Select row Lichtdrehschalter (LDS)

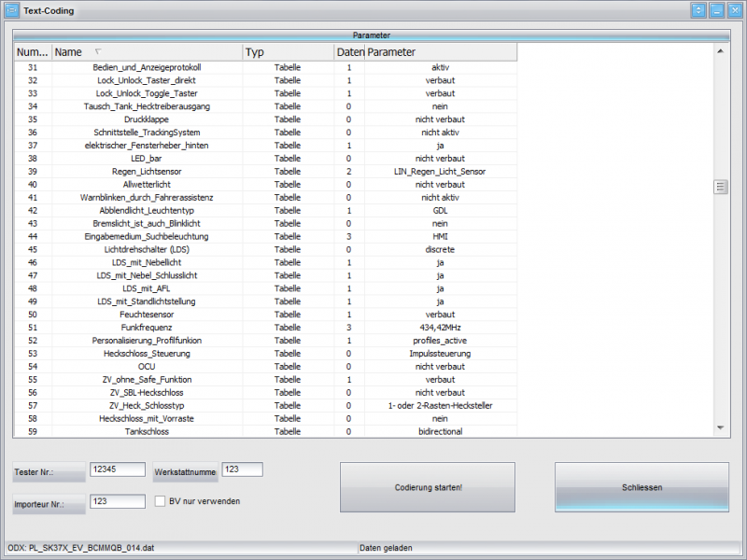click(266, 249)
